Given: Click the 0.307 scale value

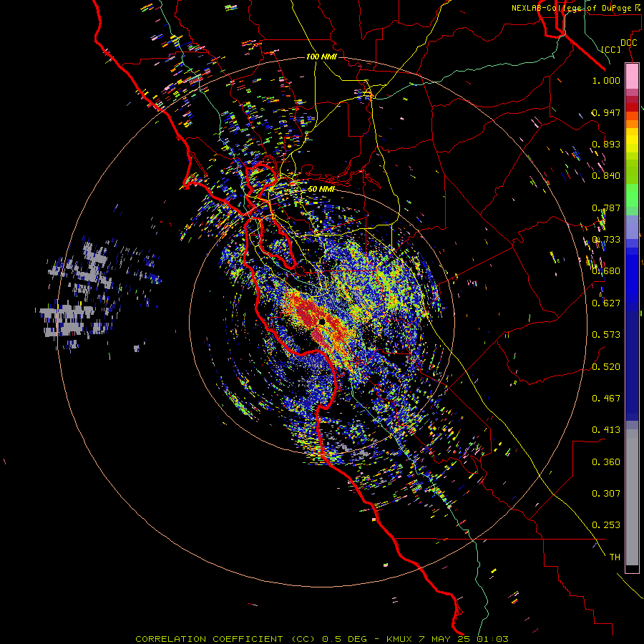Looking at the screenshot, I should (x=606, y=494).
